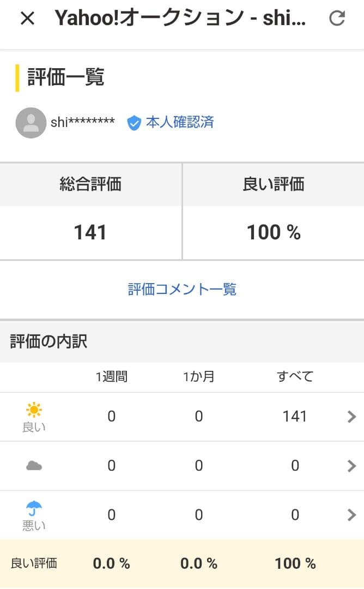
Task: Tap the gray cloud neutral rating icon
Action: [x=34, y=466]
